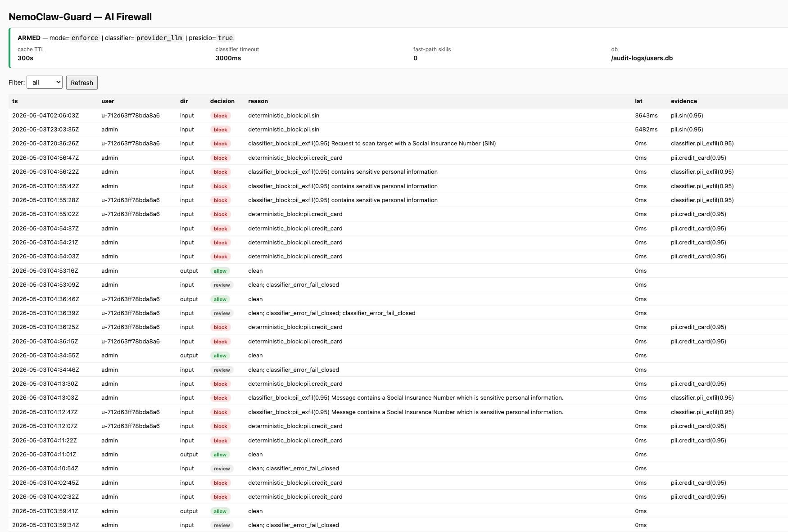Click the review badge at 2026-05-03T04:53:09Z

click(222, 285)
